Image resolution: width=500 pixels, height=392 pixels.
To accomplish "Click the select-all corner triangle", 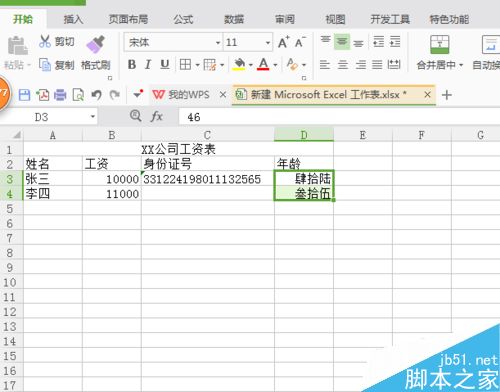I will pos(17,135).
